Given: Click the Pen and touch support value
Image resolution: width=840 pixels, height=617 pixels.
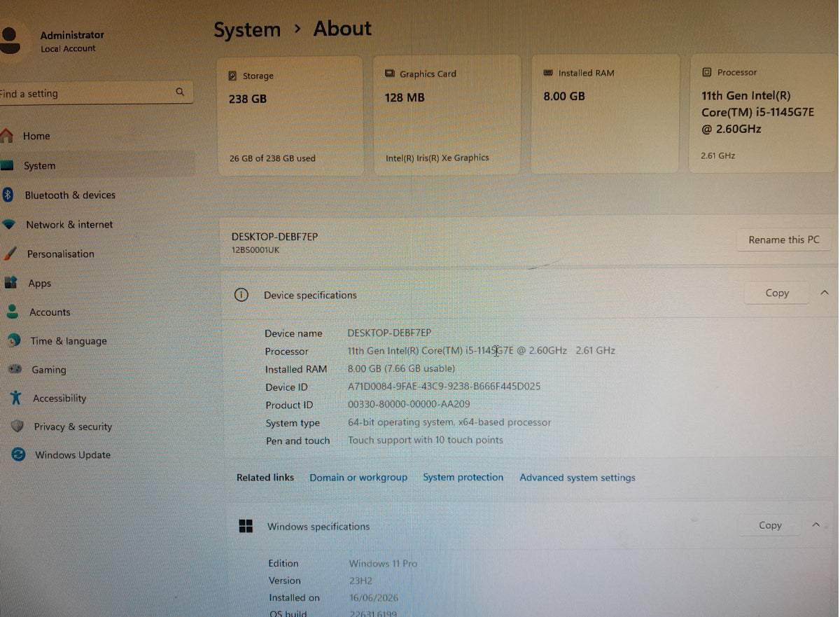Looking at the screenshot, I should tap(426, 440).
